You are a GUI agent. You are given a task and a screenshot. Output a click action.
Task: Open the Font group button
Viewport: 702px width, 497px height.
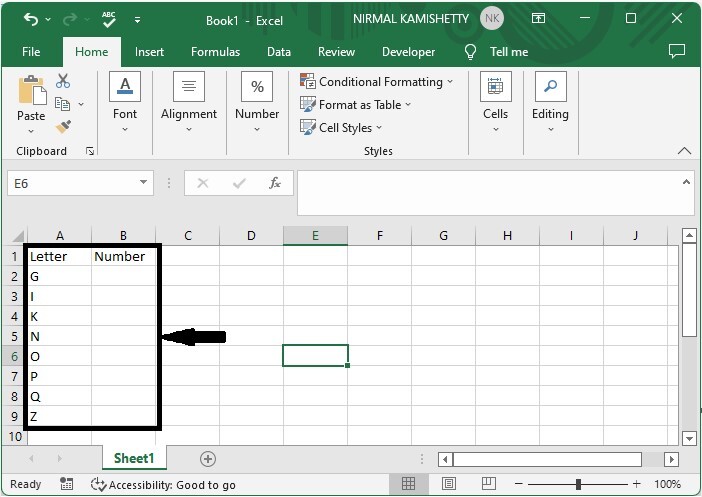[x=125, y=103]
